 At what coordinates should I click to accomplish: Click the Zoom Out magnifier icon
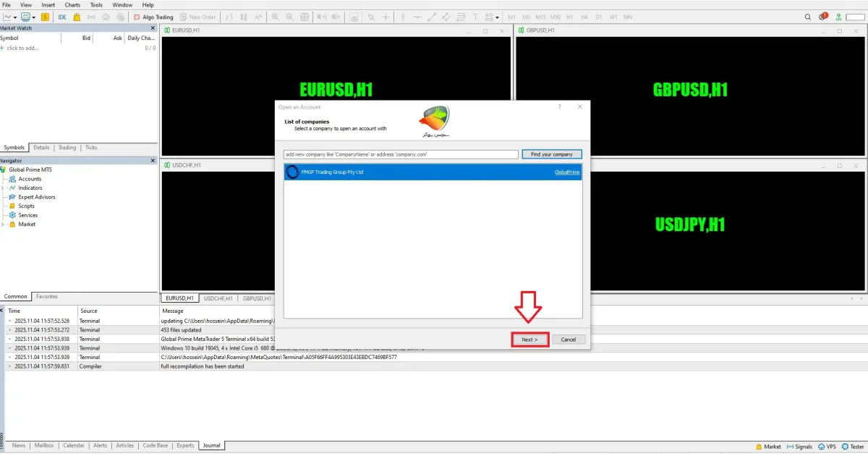click(x=289, y=17)
